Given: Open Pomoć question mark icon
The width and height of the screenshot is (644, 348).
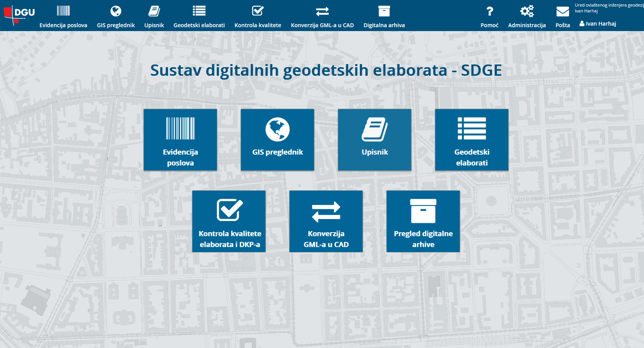Looking at the screenshot, I should pyautogui.click(x=489, y=11).
